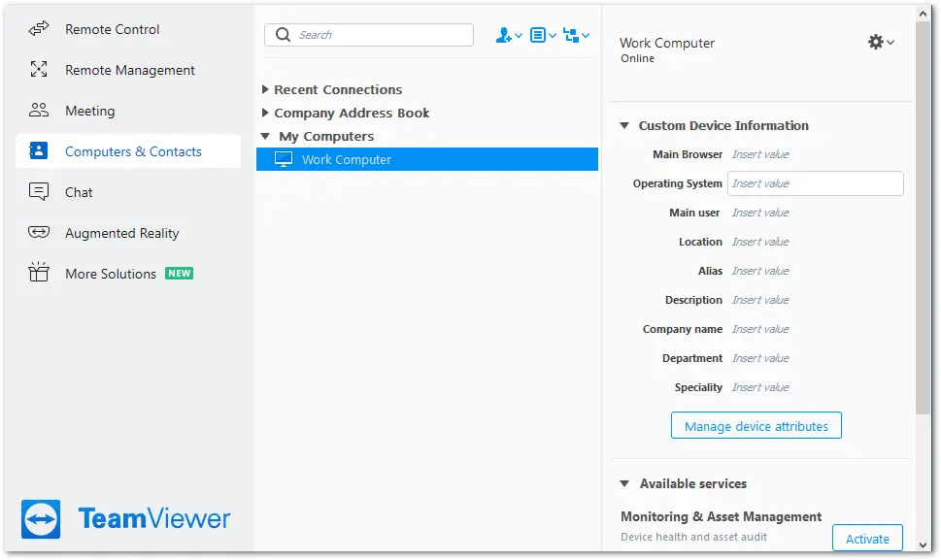Click the Available services heading
Viewport: 941px width, 560px height.
click(693, 483)
